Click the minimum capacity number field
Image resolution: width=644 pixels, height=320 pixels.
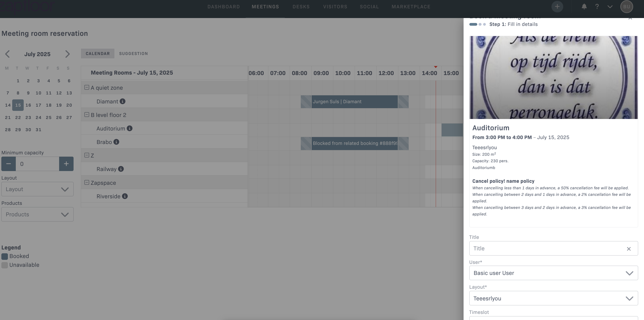37,164
